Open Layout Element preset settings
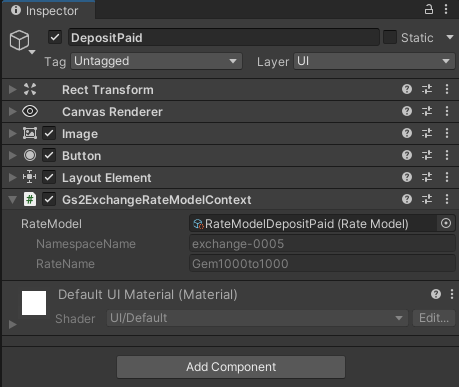 [427, 177]
